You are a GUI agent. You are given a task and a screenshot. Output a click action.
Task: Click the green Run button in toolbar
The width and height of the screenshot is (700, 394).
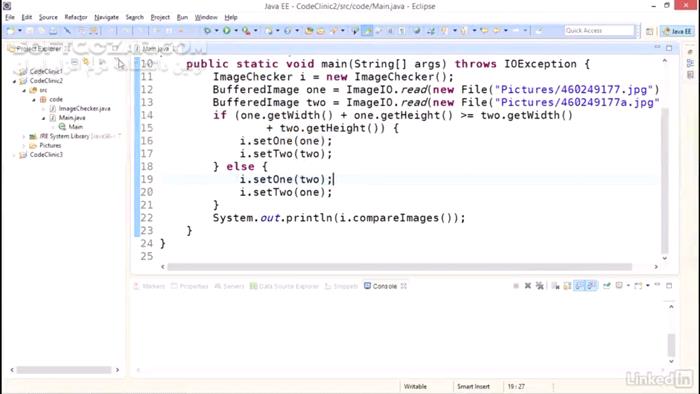coord(227,30)
